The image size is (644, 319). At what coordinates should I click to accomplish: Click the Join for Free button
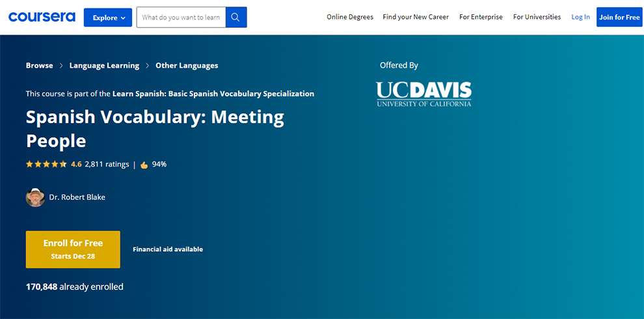click(x=619, y=18)
